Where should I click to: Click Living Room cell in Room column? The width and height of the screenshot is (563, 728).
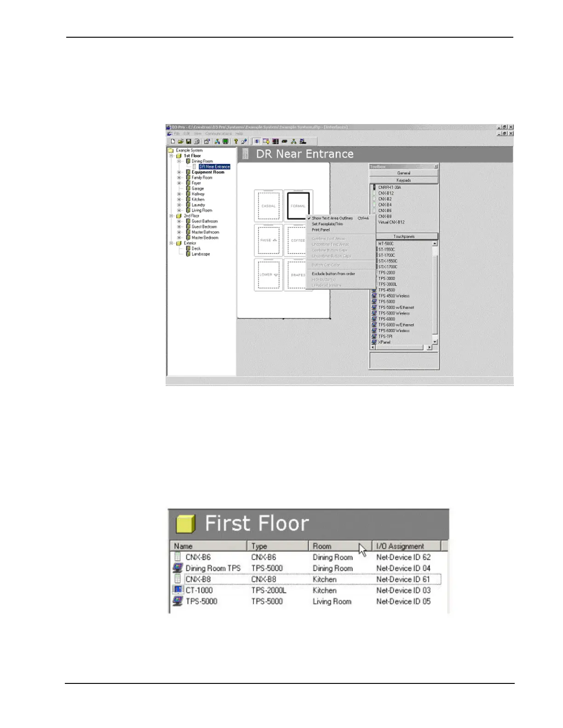click(332, 601)
